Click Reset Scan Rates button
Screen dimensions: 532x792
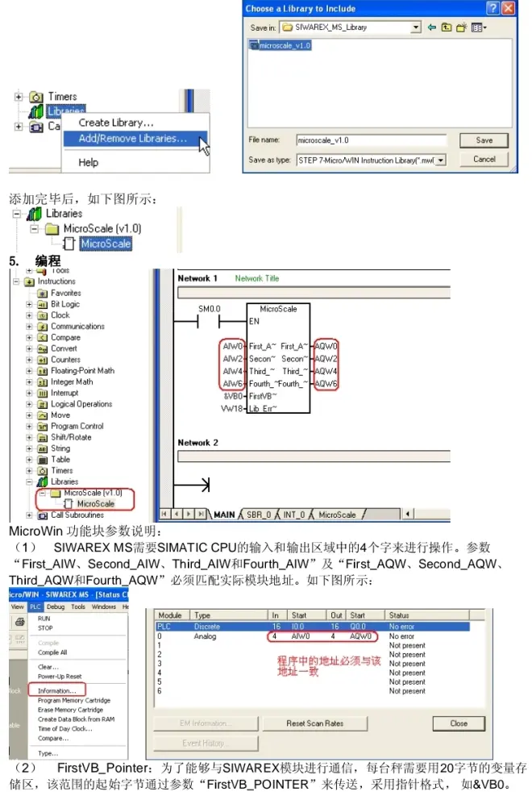tap(315, 723)
